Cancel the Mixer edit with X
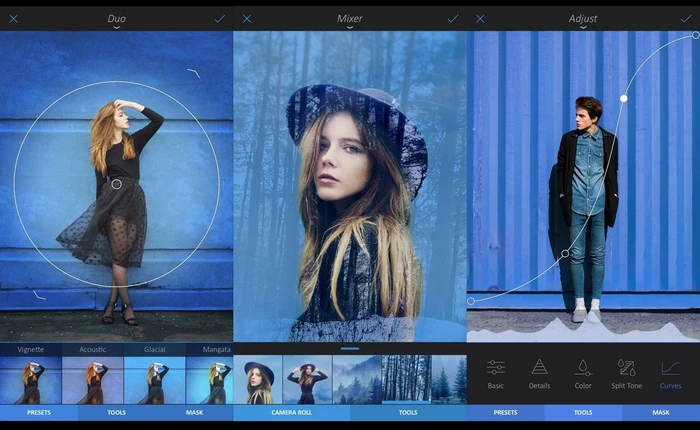The height and width of the screenshot is (430, 700). (x=247, y=18)
